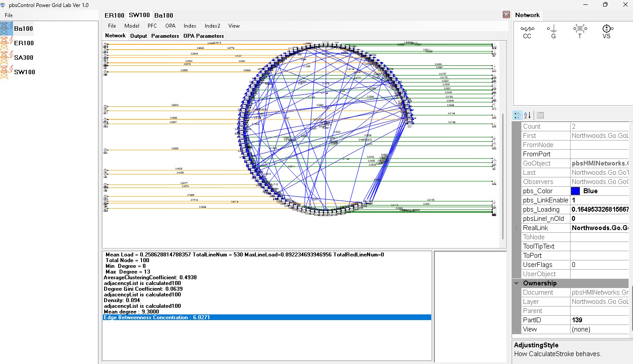The width and height of the screenshot is (633, 364).
Task: Open the OPA menu
Action: pos(170,26)
